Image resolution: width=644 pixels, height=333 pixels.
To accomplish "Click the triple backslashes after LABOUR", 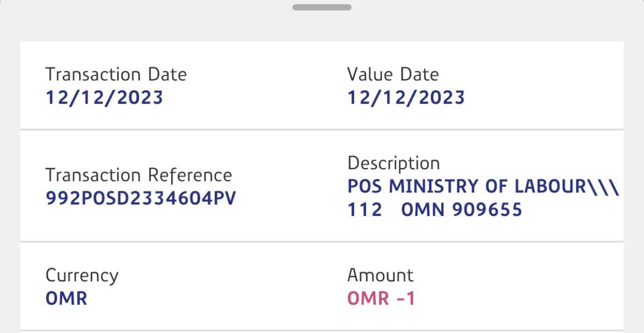I will click(604, 187).
